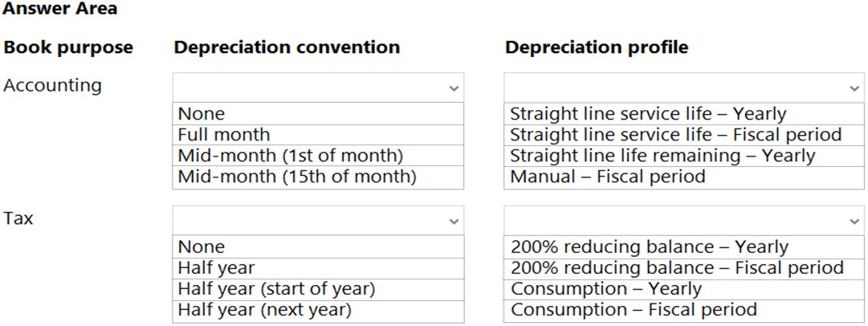Select None under Tax depreciation convention

pyautogui.click(x=318, y=247)
